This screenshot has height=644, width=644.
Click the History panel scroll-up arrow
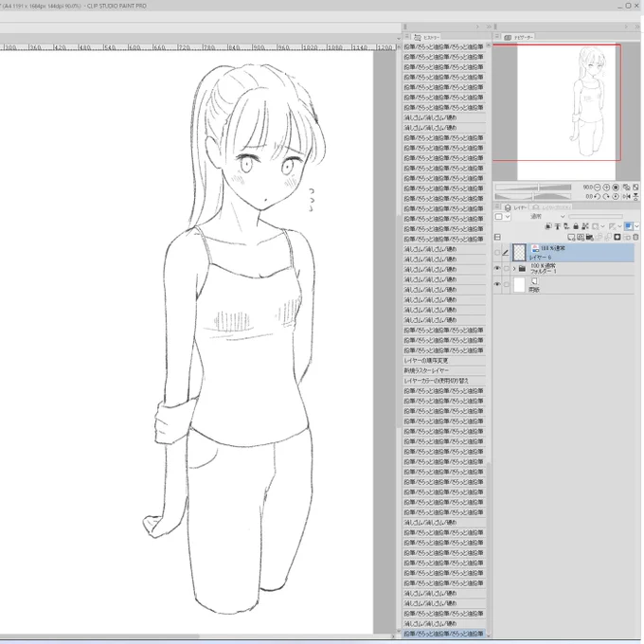(x=489, y=45)
